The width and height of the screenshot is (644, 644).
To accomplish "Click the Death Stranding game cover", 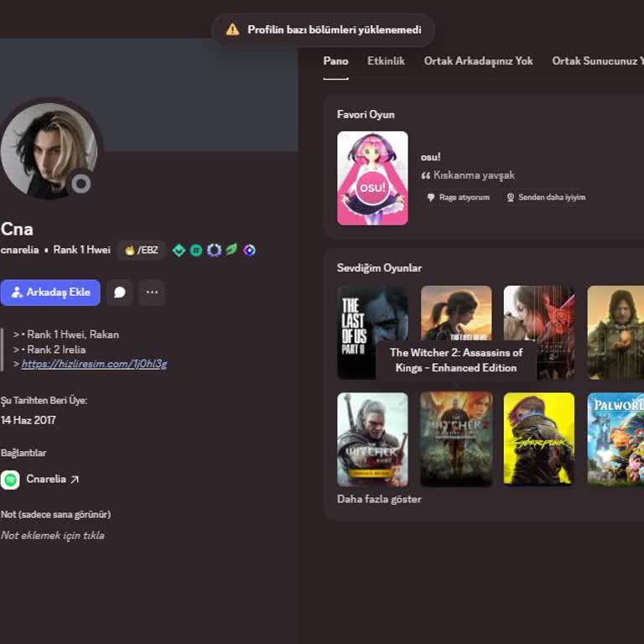I will [x=615, y=332].
